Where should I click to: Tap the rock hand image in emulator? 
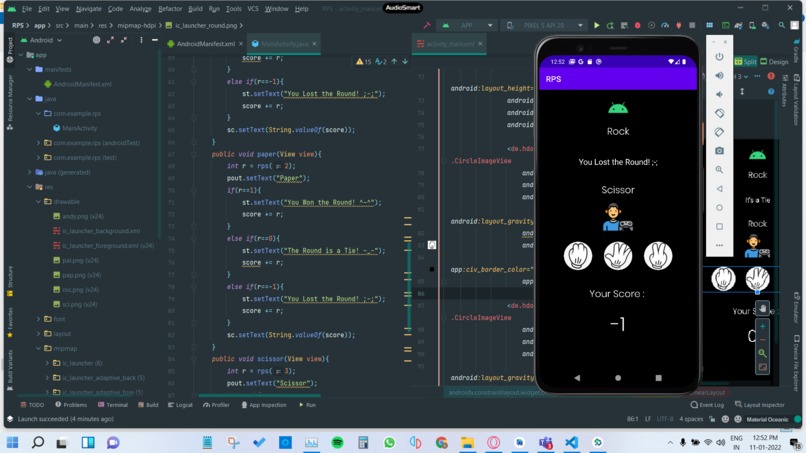click(x=578, y=256)
